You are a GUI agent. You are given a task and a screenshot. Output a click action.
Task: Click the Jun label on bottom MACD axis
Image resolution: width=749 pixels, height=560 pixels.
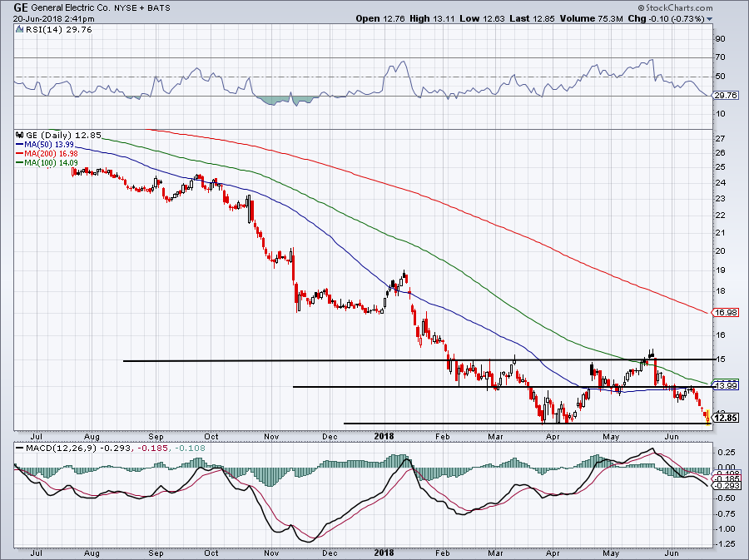(x=672, y=553)
